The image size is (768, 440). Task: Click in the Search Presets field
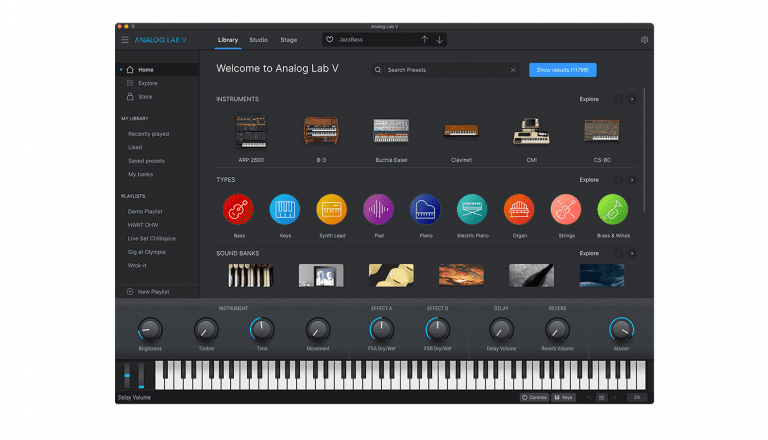pos(446,70)
